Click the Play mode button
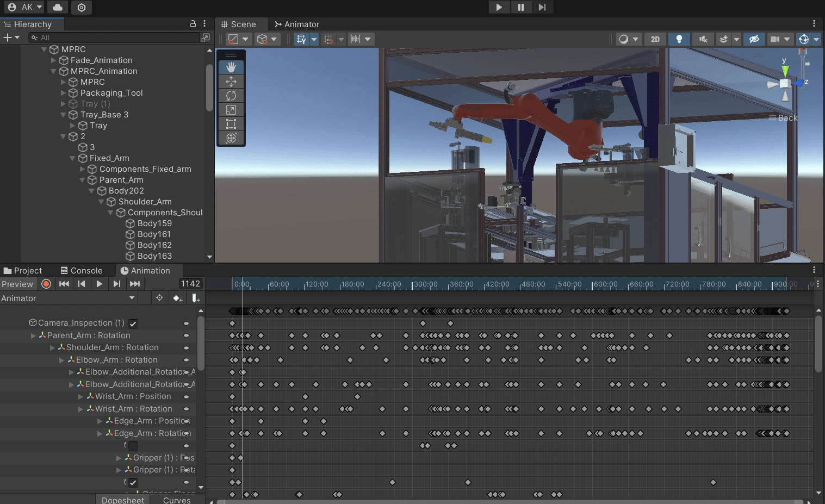This screenshot has width=825, height=504. pyautogui.click(x=499, y=7)
